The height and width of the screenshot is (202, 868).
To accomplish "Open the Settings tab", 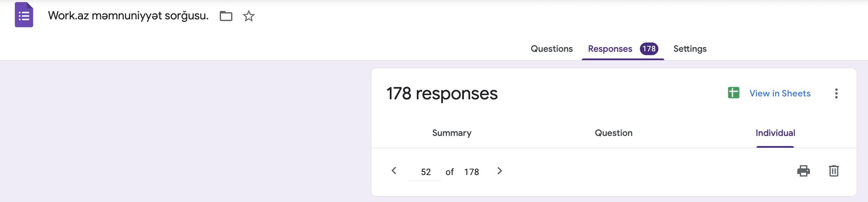I will tap(690, 49).
